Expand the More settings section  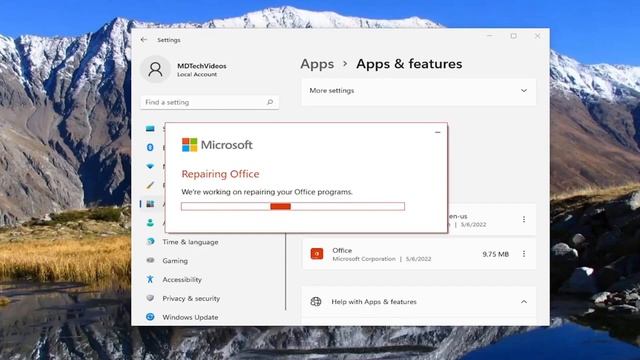click(419, 91)
